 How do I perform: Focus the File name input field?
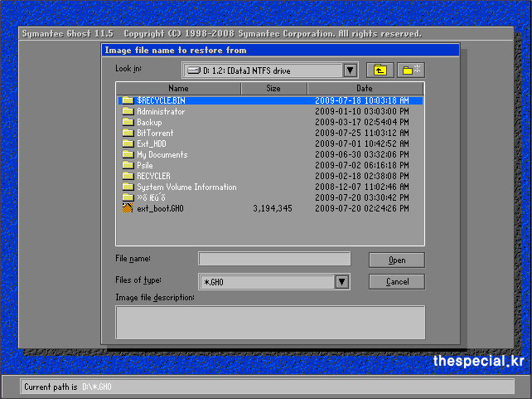coord(274,259)
